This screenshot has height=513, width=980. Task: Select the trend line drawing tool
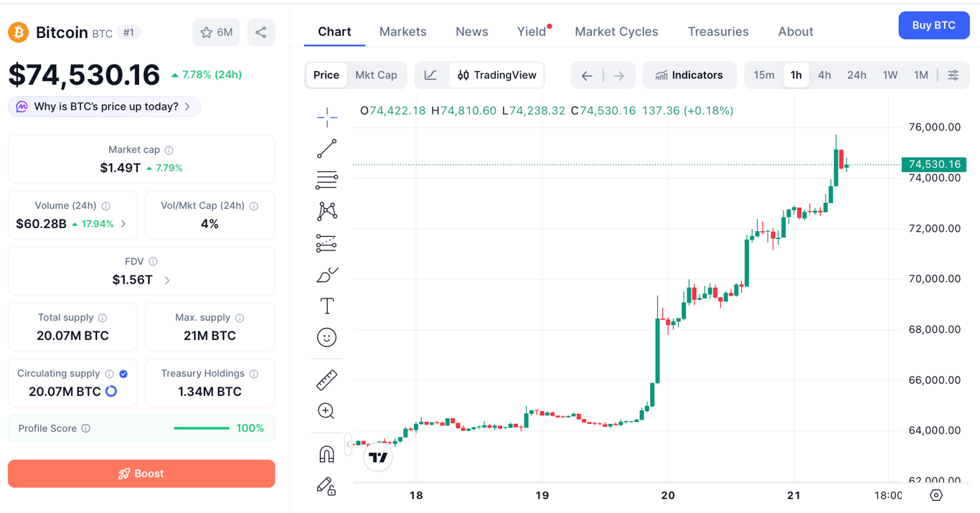(x=327, y=149)
